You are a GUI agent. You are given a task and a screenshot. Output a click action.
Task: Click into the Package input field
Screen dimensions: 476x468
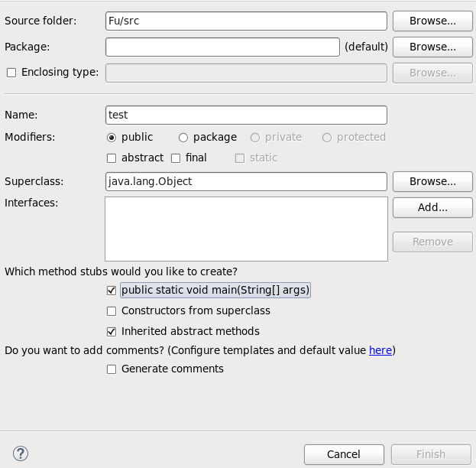(x=222, y=47)
